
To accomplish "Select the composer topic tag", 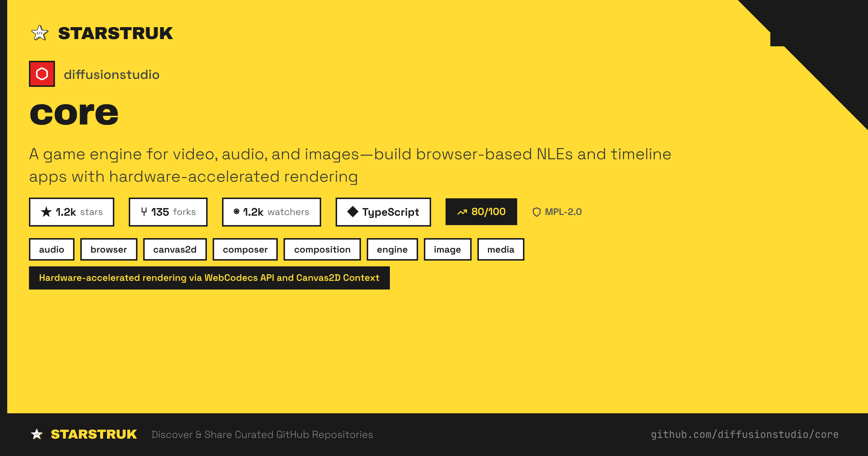I will click(x=245, y=249).
